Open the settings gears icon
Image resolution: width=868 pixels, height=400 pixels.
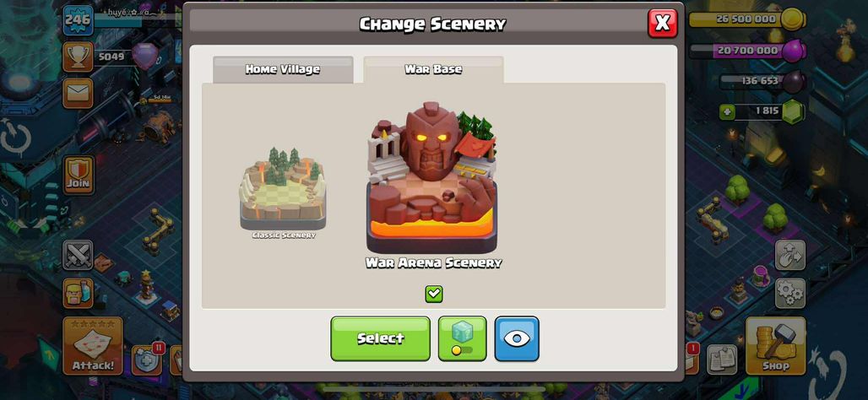(790, 293)
